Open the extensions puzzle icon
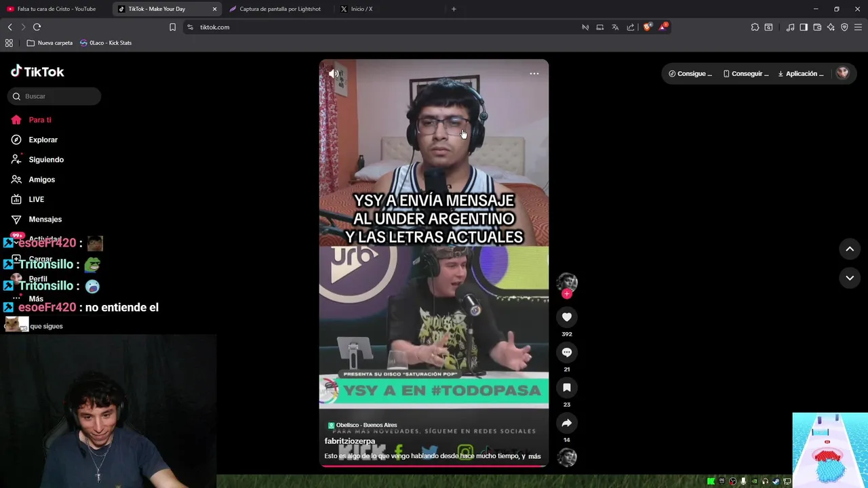Viewport: 868px width, 488px height. 755,27
